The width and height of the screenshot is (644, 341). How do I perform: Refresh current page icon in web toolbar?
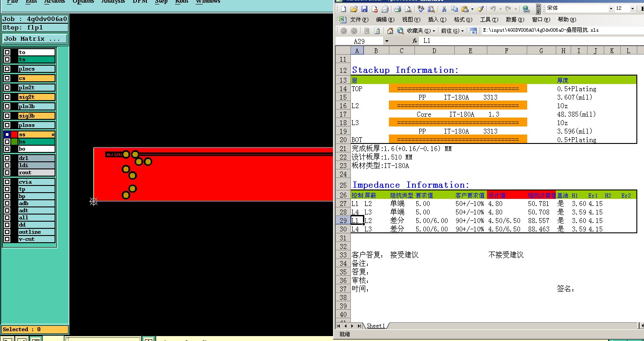pyautogui.click(x=377, y=31)
